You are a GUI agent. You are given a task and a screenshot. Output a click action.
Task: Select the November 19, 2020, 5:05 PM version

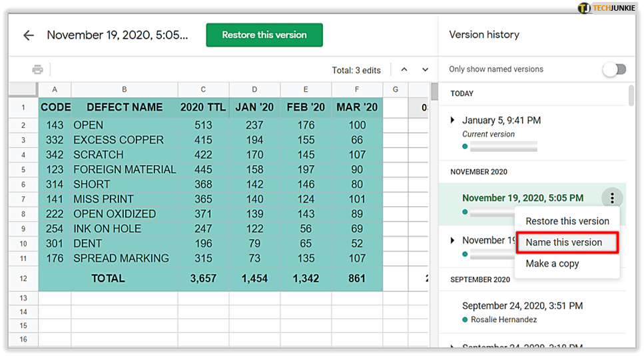[x=522, y=198]
